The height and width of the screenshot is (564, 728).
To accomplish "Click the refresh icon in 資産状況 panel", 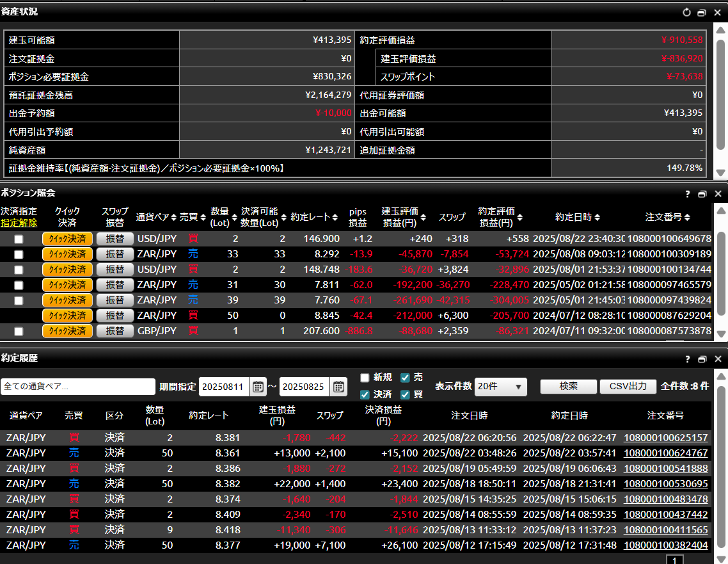I will pyautogui.click(x=687, y=12).
